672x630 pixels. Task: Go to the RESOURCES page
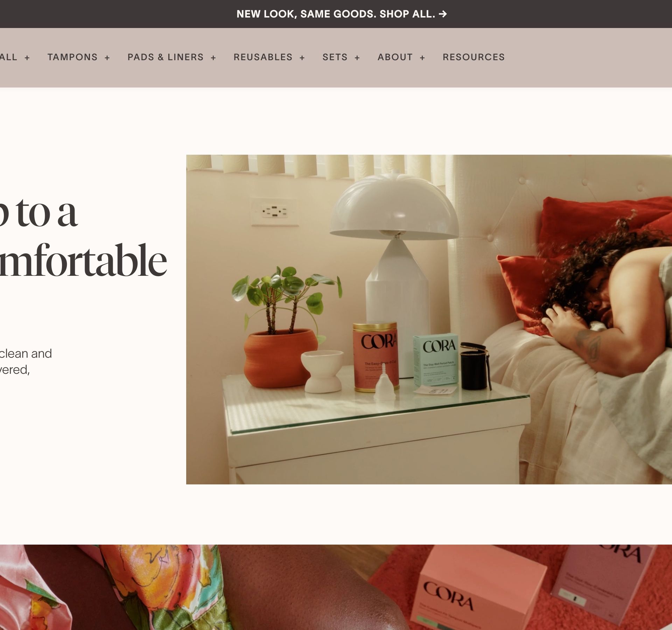pyautogui.click(x=474, y=57)
